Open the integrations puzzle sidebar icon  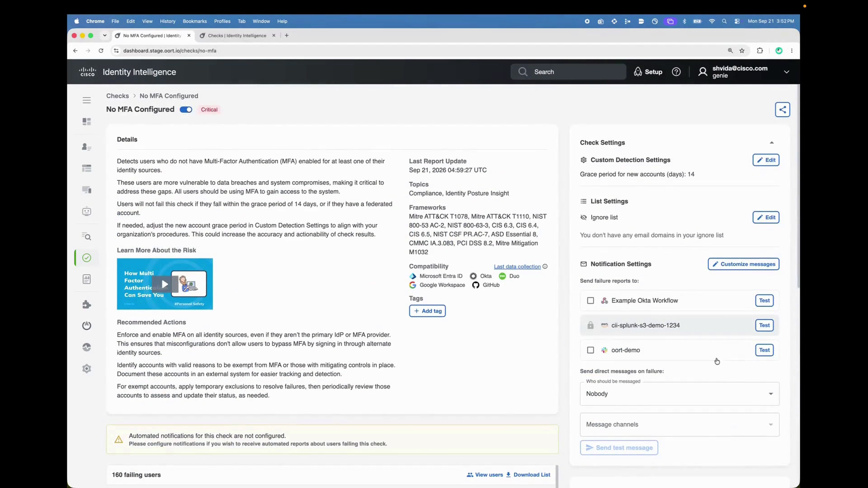click(87, 305)
